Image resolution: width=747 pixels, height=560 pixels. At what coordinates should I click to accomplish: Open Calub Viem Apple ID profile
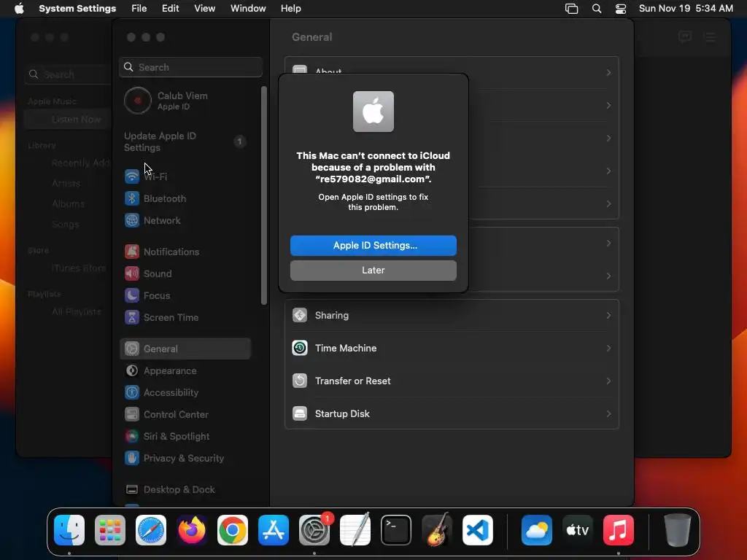click(185, 101)
